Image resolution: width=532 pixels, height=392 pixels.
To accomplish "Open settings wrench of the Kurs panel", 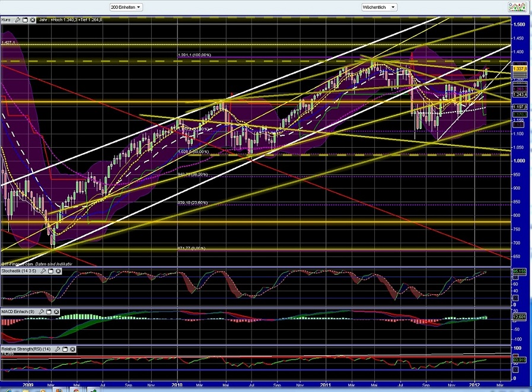I will tap(18, 20).
